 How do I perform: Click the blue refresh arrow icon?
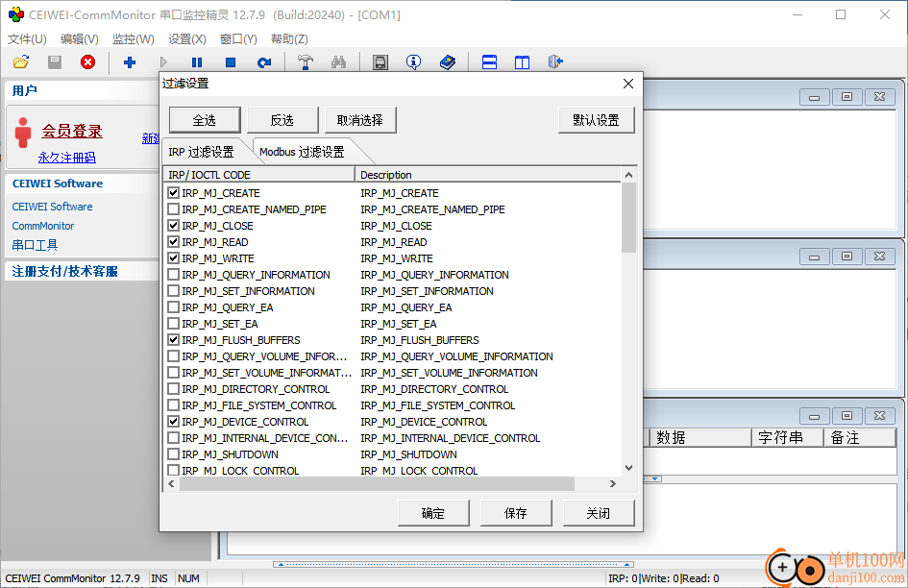click(264, 62)
